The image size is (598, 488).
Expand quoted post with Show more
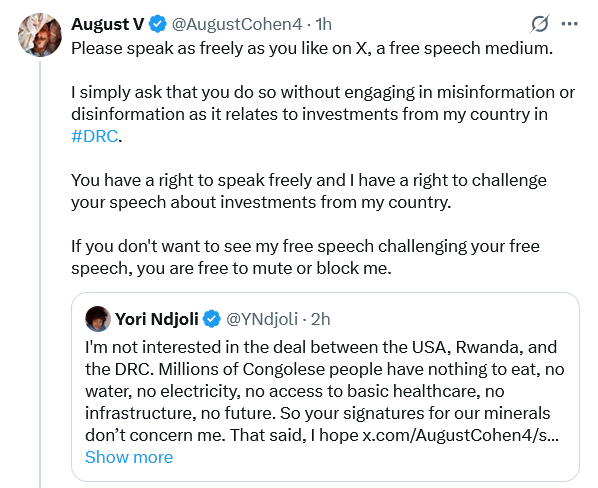pos(129,457)
